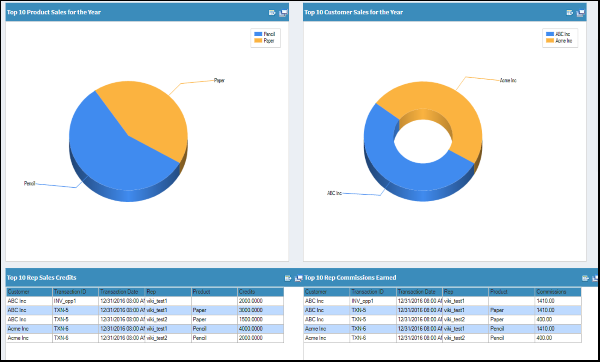Viewport: 600px width, 362px height.
Task: Click credits value 3000.0000
Action: 261,310
